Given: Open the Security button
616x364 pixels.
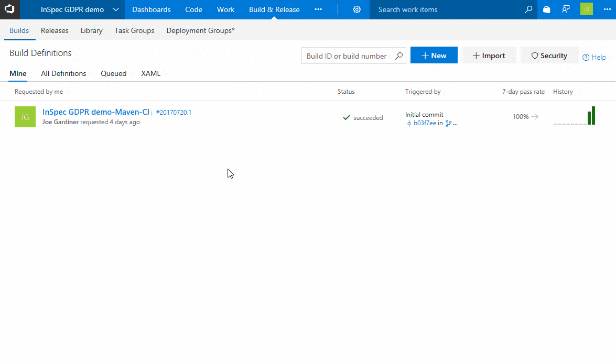Looking at the screenshot, I should pyautogui.click(x=549, y=56).
